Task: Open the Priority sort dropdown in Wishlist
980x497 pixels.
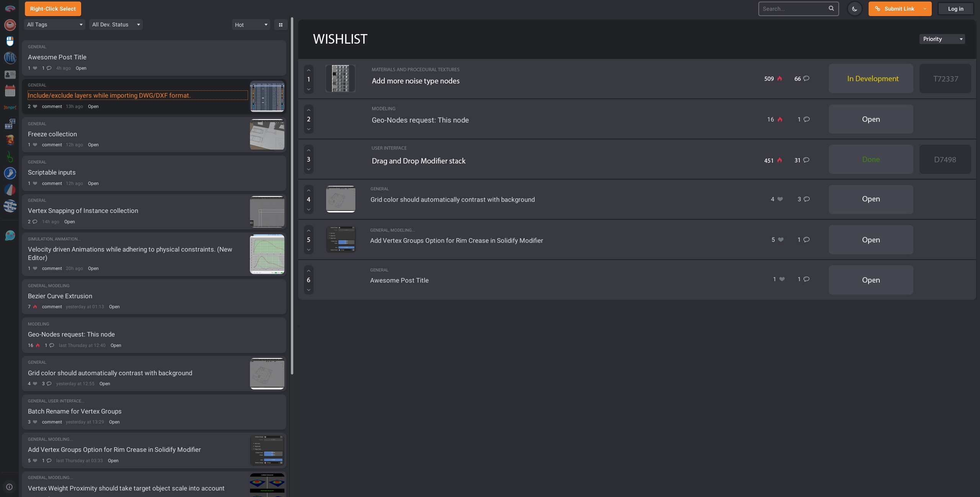Action: coord(942,39)
